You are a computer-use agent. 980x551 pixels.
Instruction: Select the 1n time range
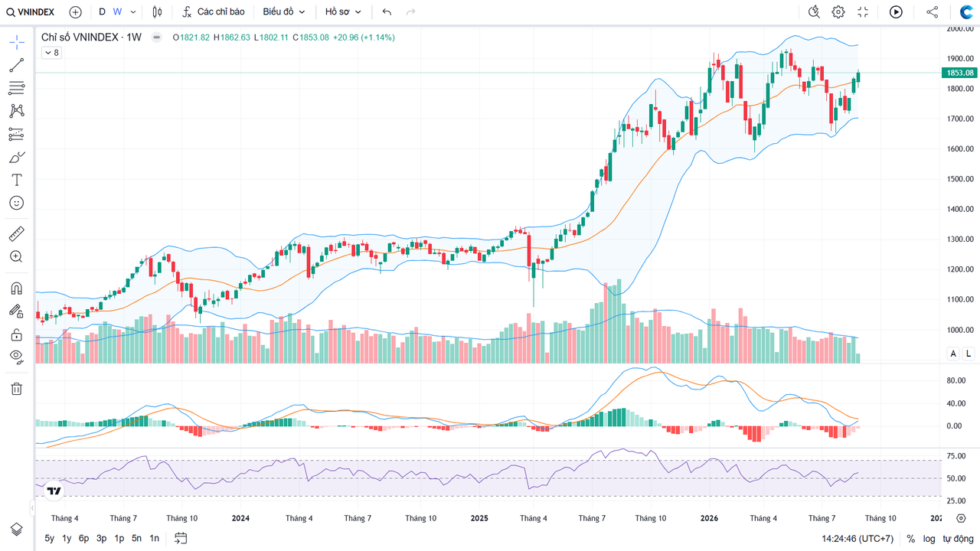tap(155, 539)
